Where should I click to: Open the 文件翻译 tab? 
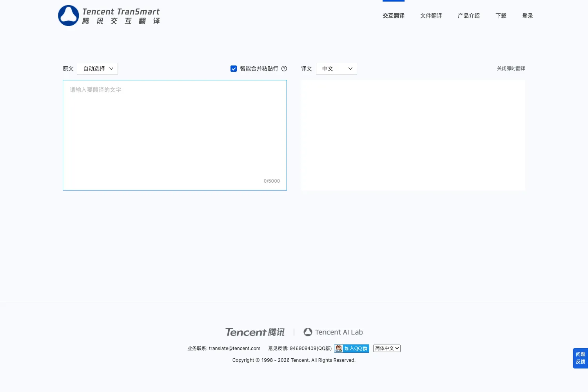click(x=431, y=16)
